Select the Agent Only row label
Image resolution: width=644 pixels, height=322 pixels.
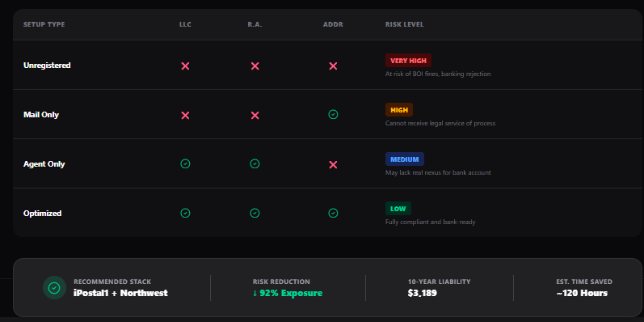44,164
